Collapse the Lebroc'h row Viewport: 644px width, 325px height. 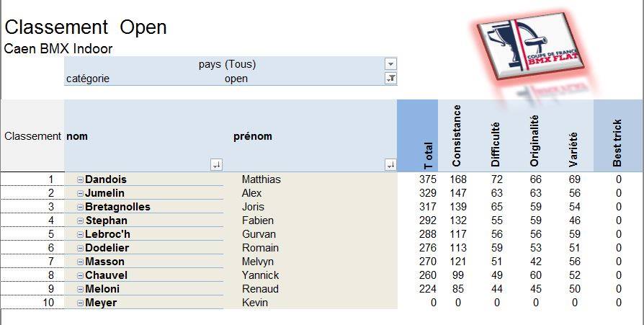[x=81, y=234]
